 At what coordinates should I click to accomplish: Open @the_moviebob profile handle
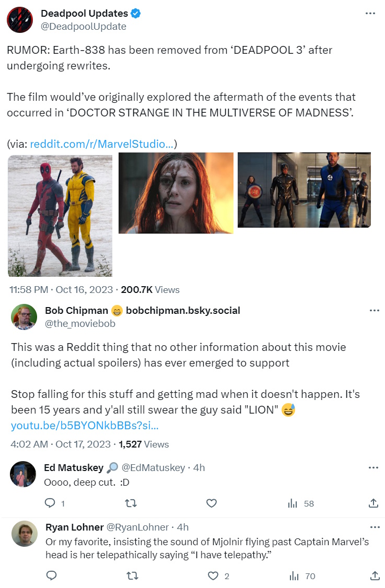click(x=80, y=324)
